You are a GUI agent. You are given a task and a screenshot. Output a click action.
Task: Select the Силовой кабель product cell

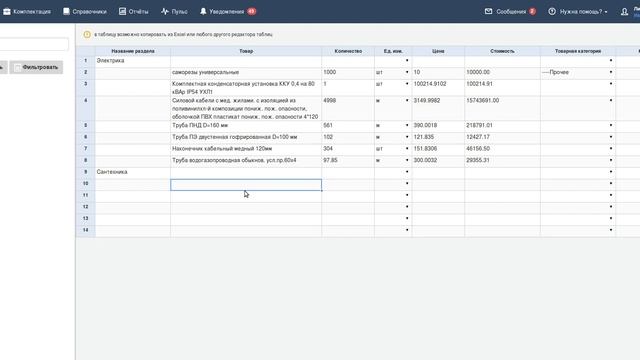tap(246, 109)
